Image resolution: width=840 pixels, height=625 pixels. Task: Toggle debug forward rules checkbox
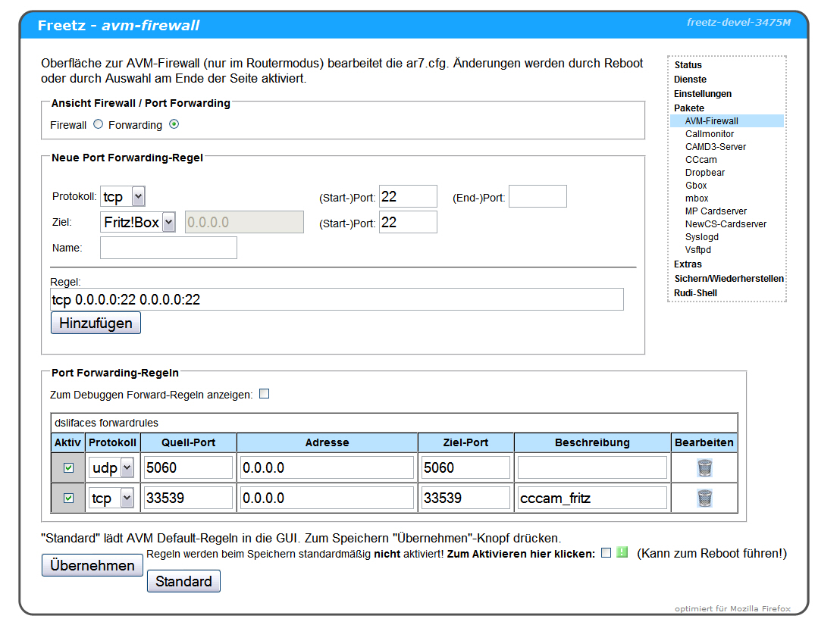click(x=264, y=394)
